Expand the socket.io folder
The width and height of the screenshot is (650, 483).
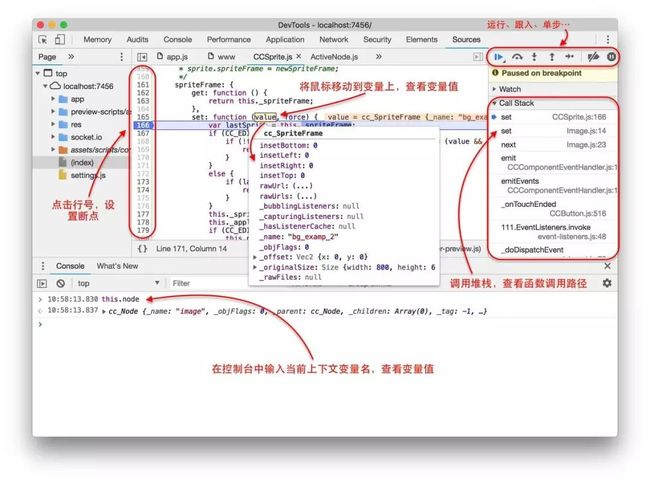53,137
